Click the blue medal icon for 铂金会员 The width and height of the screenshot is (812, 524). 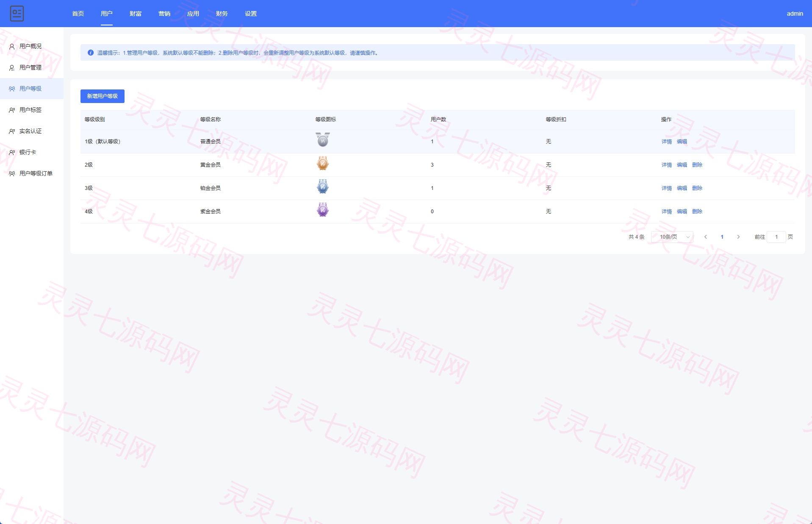(x=323, y=187)
